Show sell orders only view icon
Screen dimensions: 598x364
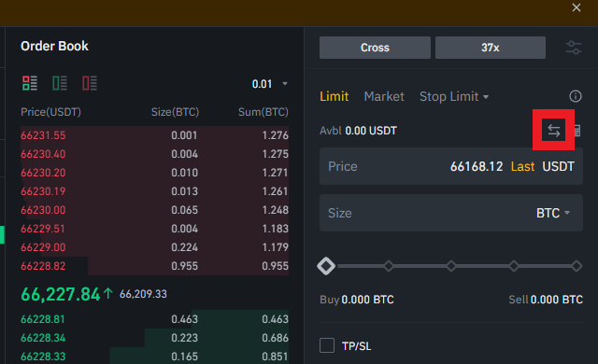point(90,83)
